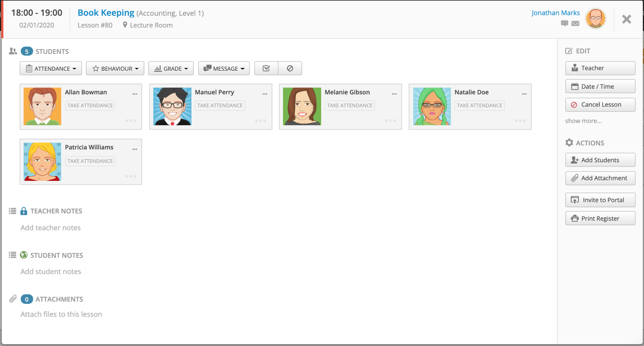The height and width of the screenshot is (346, 644).
Task: Open the Jonathan Marks teacher link
Action: [555, 13]
